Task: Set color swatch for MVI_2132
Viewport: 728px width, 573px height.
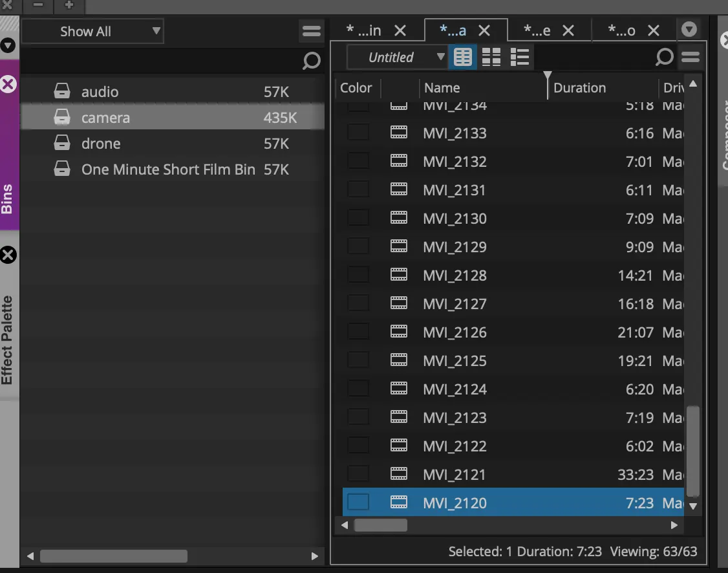Action: click(x=358, y=161)
